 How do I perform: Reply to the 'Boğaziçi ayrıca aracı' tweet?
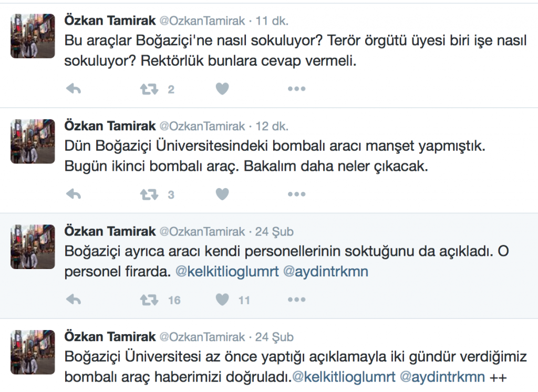(x=74, y=300)
